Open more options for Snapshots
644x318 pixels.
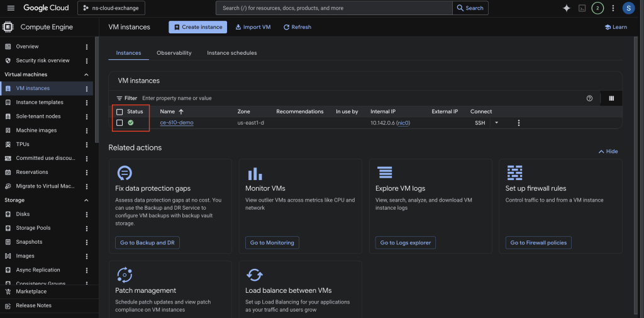[x=87, y=242]
